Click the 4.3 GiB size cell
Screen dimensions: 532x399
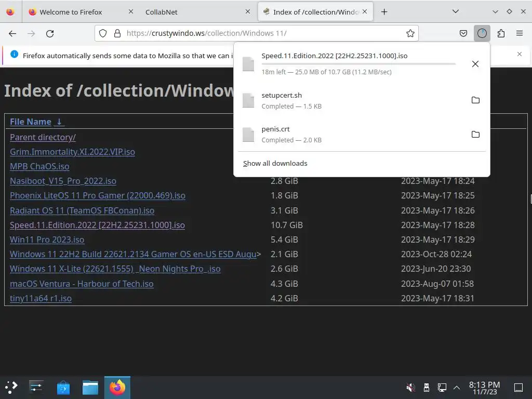pos(284,284)
